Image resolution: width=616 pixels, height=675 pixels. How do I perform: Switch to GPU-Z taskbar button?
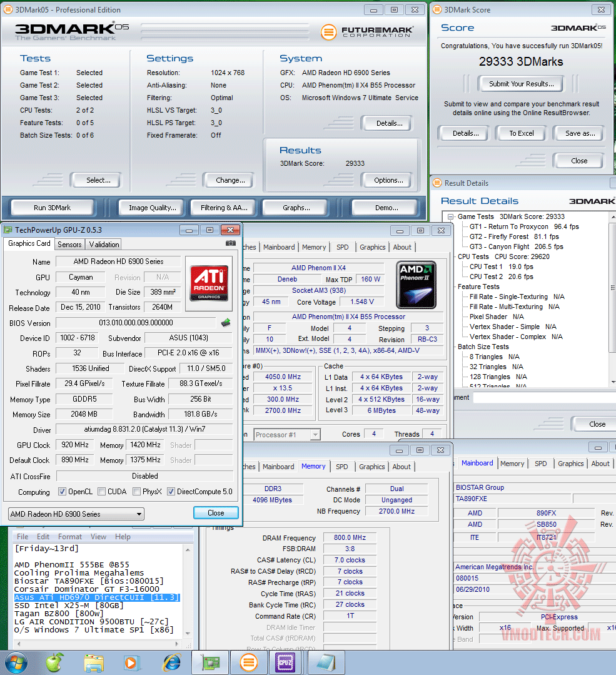(x=210, y=662)
